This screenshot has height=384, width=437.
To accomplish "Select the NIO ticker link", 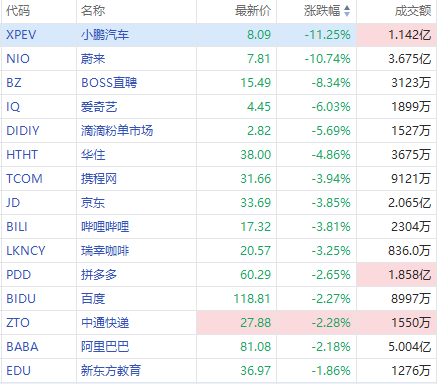I will pyautogui.click(x=18, y=59).
